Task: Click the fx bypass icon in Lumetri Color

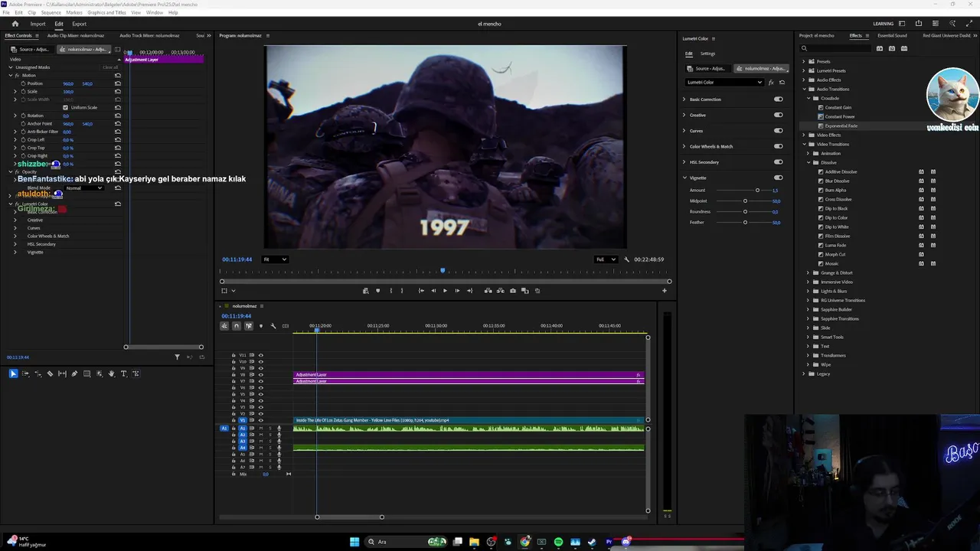Action: (x=771, y=82)
